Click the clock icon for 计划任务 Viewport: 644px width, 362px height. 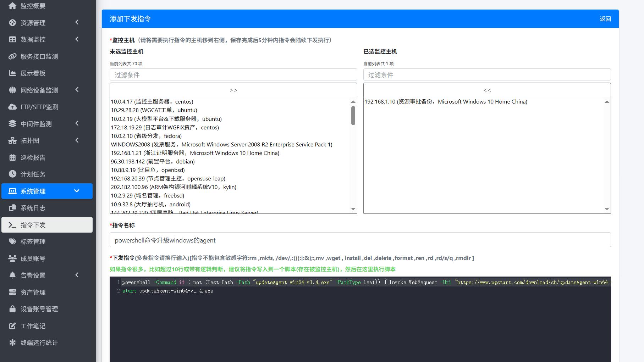pyautogui.click(x=12, y=174)
